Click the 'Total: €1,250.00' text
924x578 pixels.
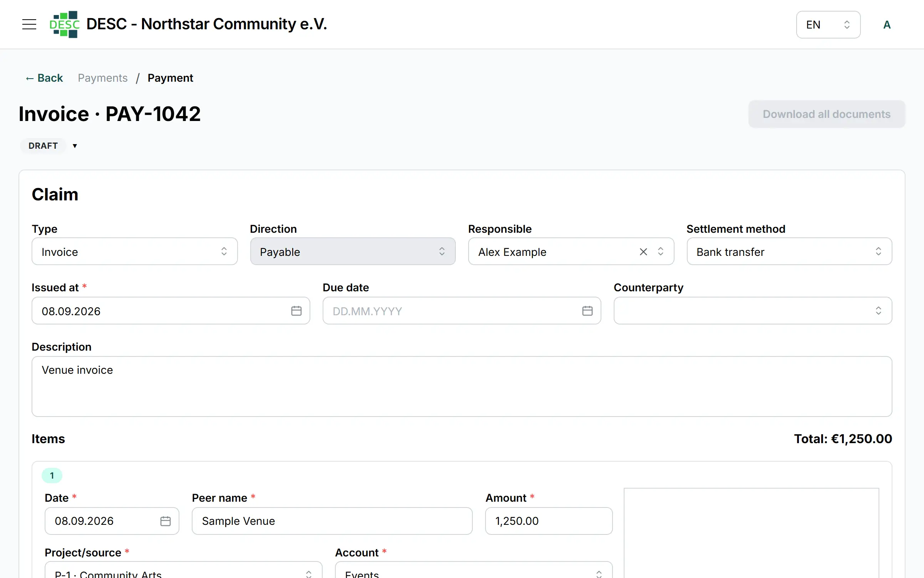843,439
